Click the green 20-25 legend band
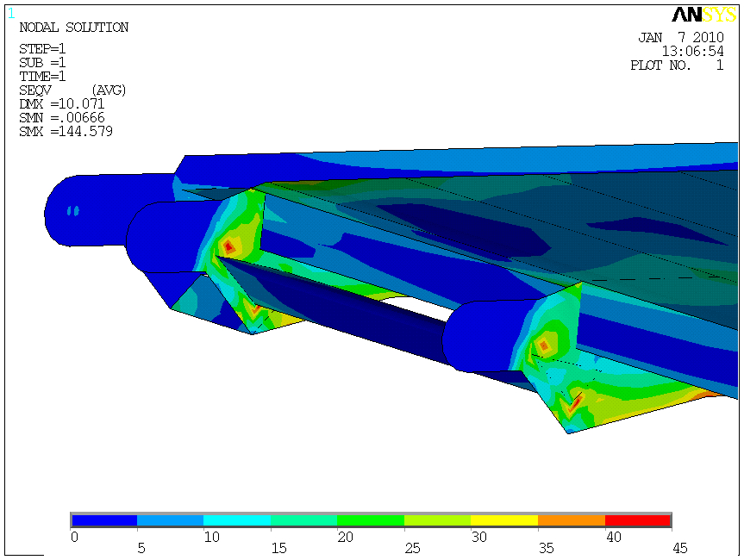This screenshot has height=560, width=744. click(x=371, y=520)
